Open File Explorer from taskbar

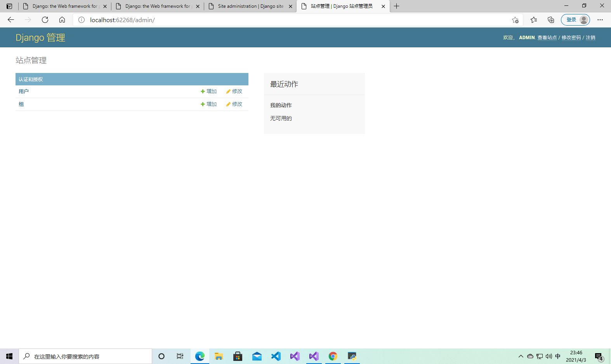pos(219,356)
